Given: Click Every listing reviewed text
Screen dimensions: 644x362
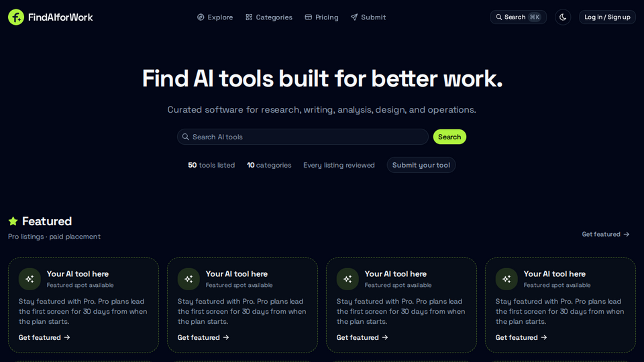Looking at the screenshot, I should click(x=339, y=165).
